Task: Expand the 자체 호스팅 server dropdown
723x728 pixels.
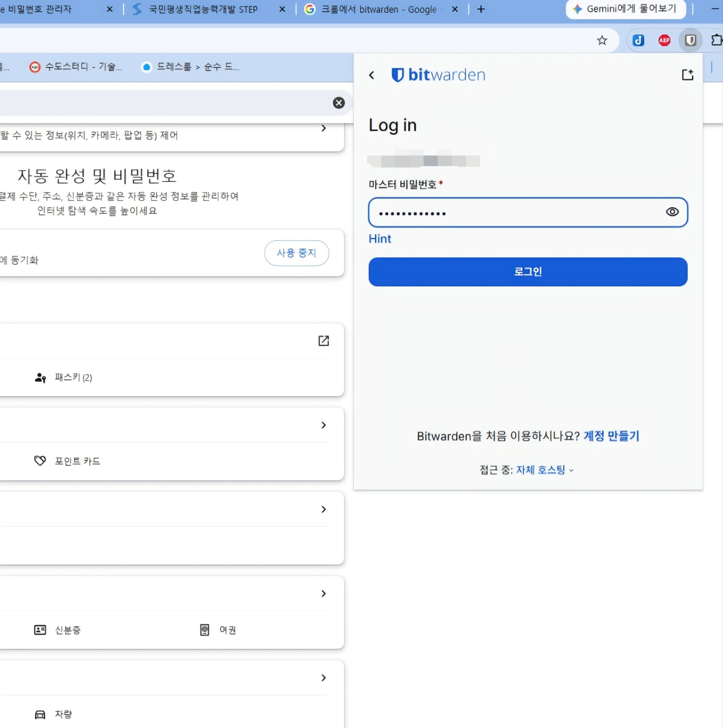Action: (545, 470)
